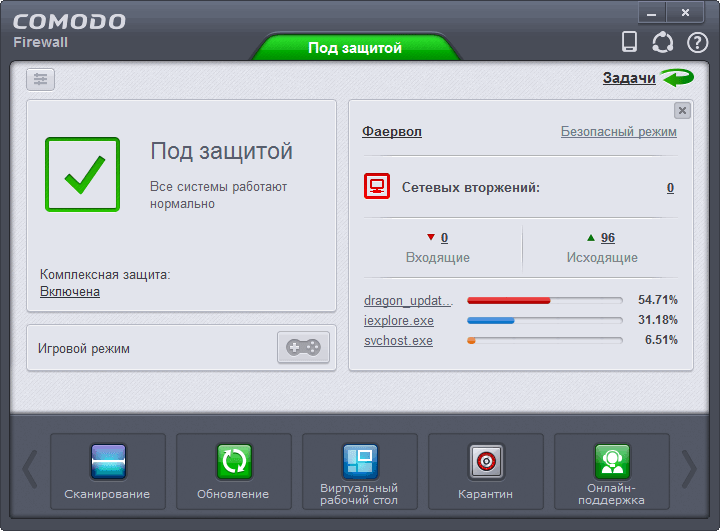Click the Сетевых вторжений label
Image resolution: width=720 pixels, height=531 pixels.
pos(471,187)
